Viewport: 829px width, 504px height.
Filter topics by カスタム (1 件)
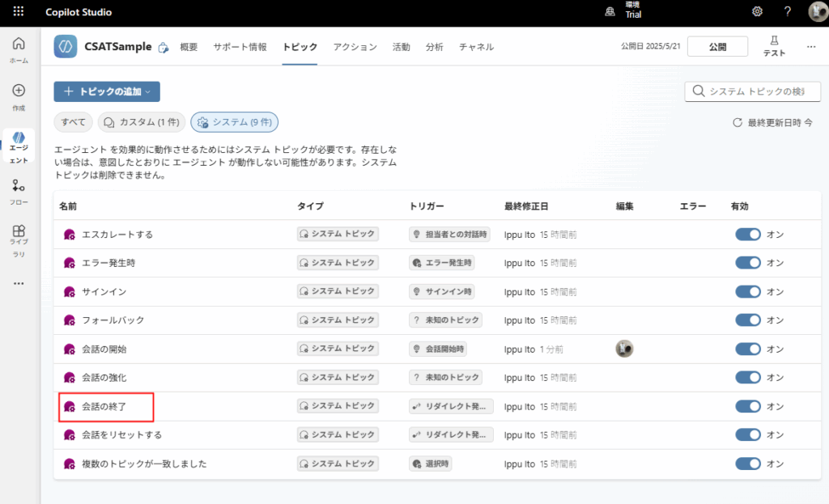point(142,122)
